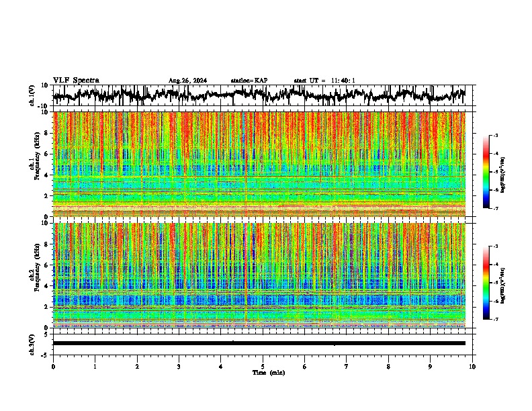Click time axis tick label "1"
532x411 pixels.
pos(95,367)
